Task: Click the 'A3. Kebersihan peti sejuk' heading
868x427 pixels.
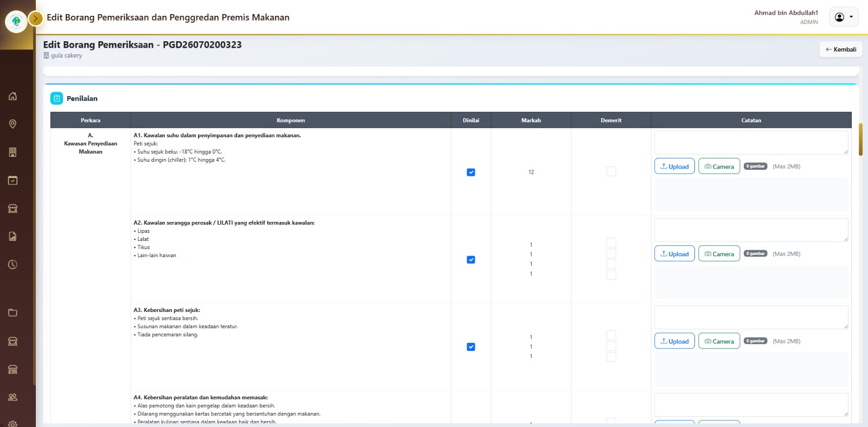Action: pyautogui.click(x=167, y=310)
